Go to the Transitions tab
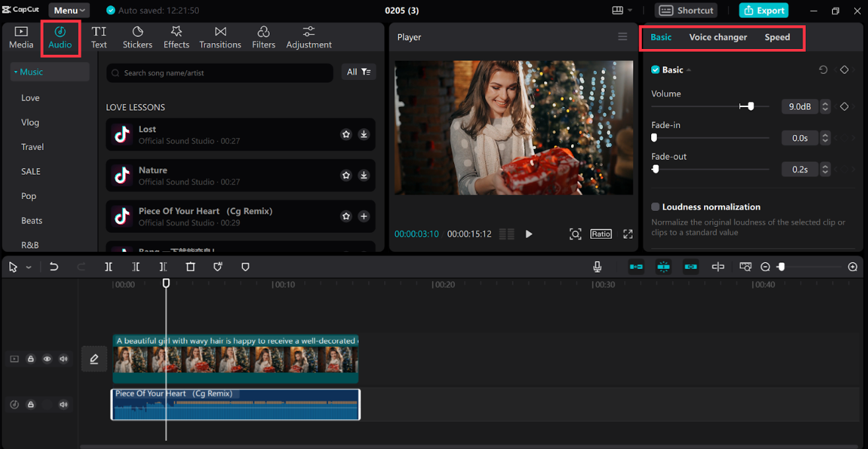The height and width of the screenshot is (449, 868). click(220, 38)
